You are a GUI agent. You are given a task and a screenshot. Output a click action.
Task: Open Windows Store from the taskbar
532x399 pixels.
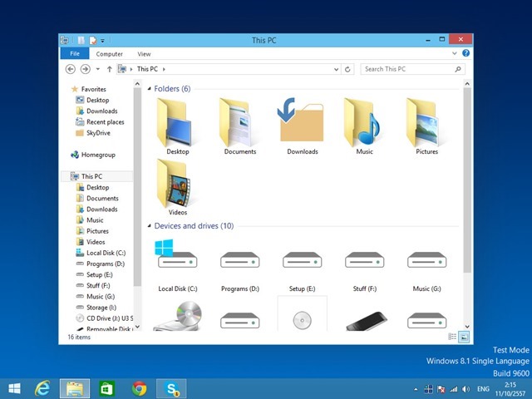point(106,388)
